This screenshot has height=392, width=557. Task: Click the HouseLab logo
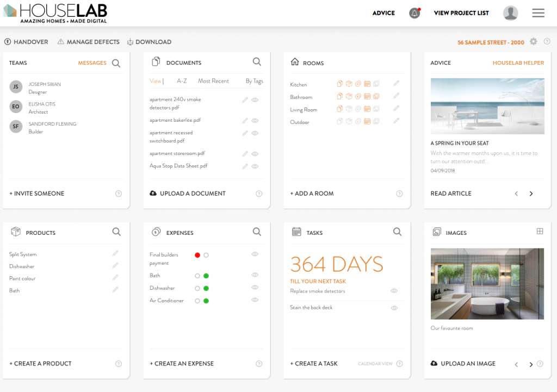tap(55, 13)
